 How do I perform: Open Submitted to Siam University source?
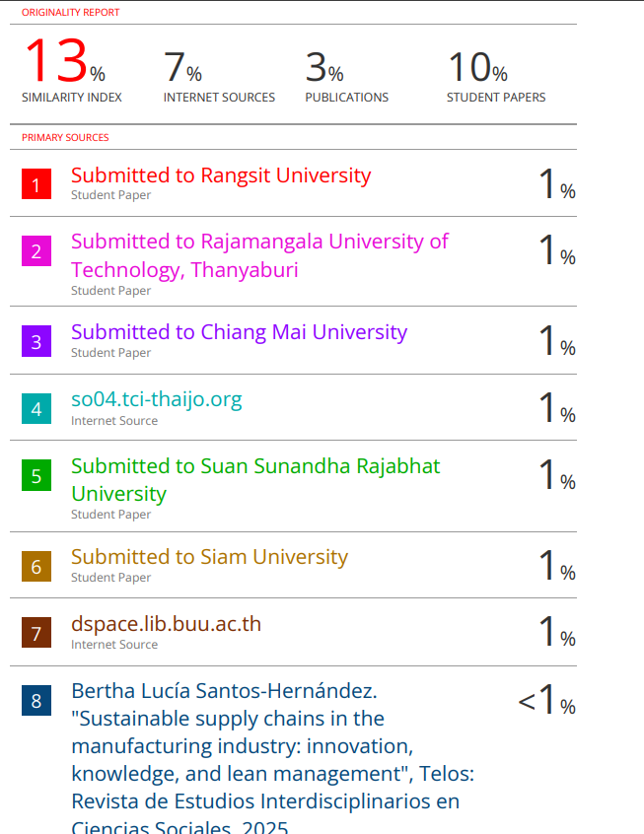pos(209,557)
